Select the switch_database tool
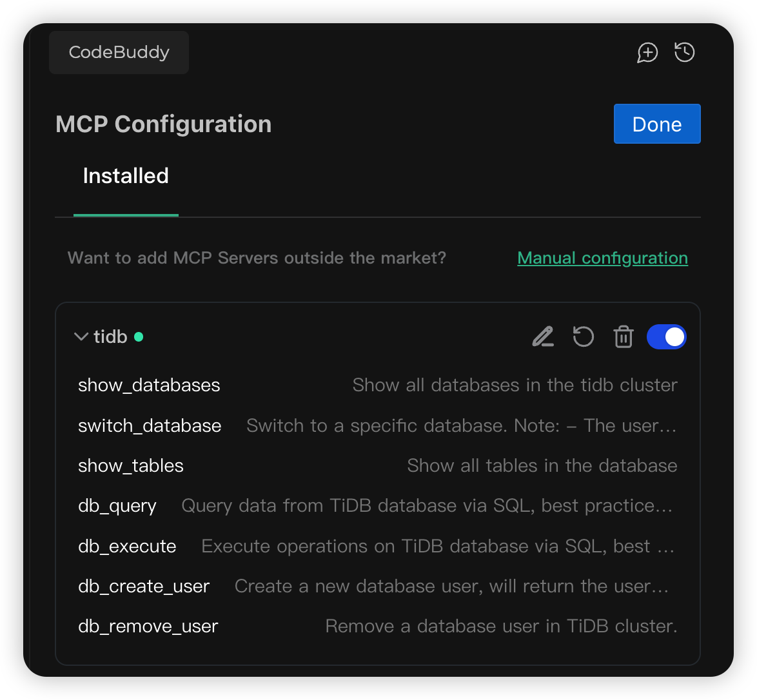 tap(150, 425)
